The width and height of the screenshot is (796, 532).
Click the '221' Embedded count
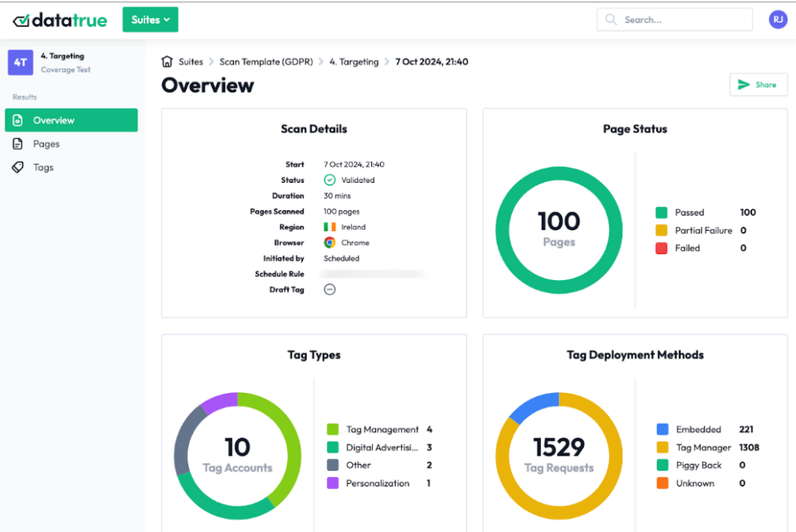[746, 430]
